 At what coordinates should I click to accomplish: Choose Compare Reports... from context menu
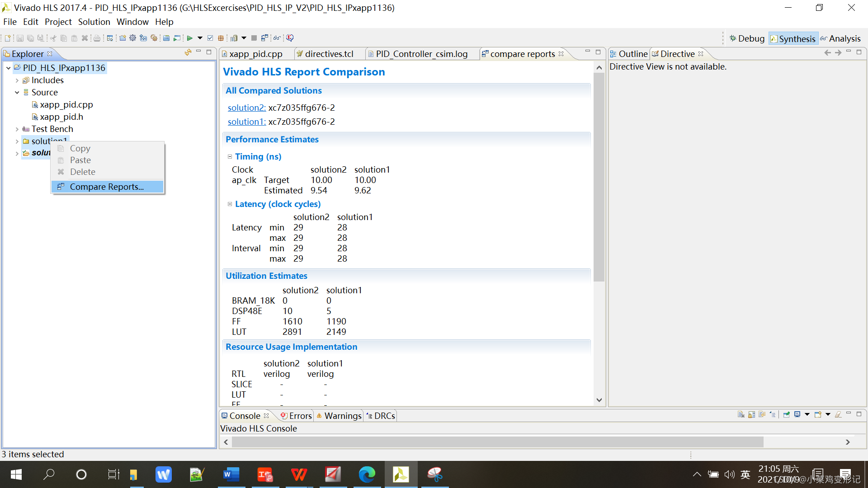point(107,187)
